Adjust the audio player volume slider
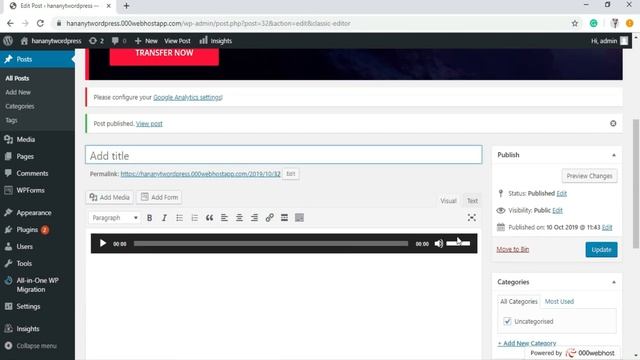640x360 pixels. pyautogui.click(x=458, y=244)
